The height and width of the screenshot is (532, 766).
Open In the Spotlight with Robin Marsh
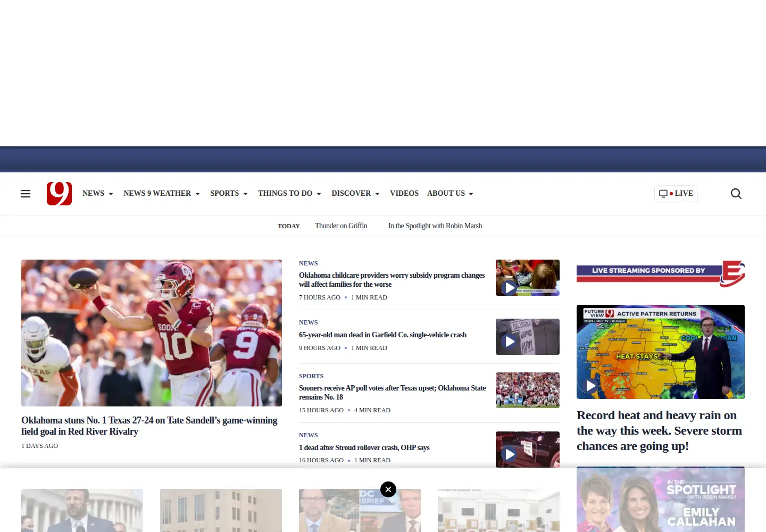(x=435, y=226)
